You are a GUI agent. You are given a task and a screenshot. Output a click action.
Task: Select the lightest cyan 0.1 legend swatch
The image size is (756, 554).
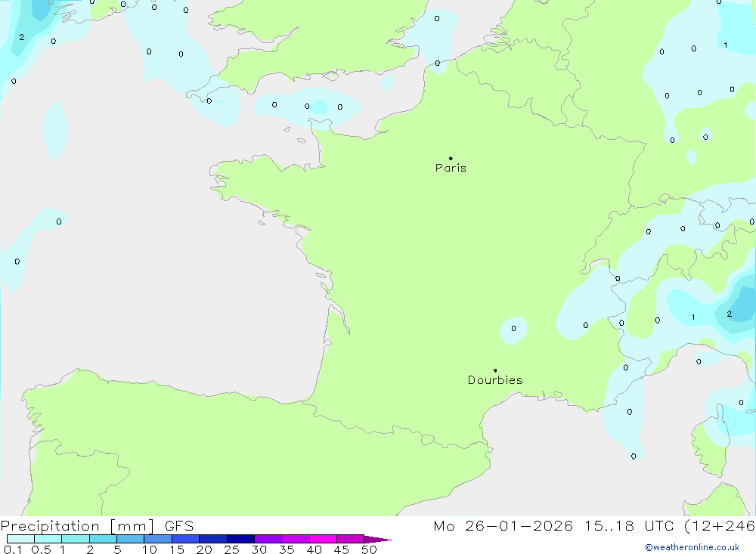click(x=20, y=540)
